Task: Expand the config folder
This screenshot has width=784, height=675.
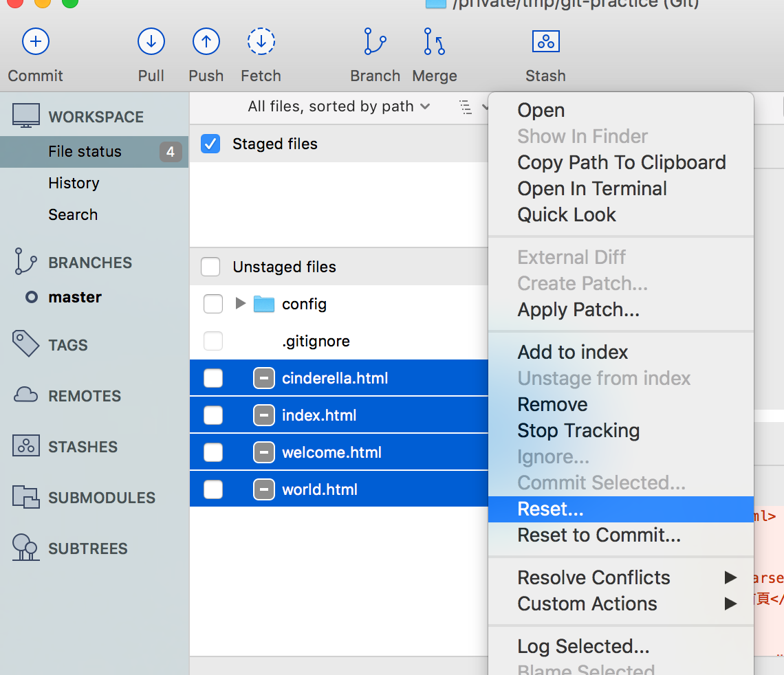Action: coord(240,304)
